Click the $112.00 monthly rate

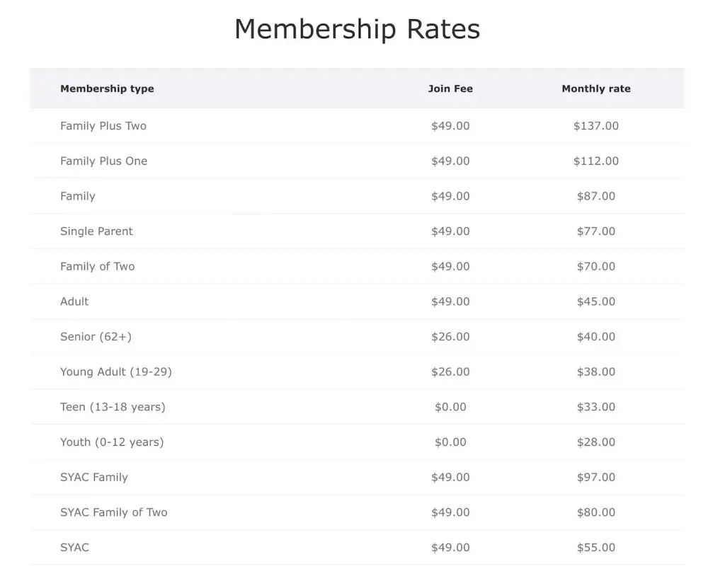(596, 161)
